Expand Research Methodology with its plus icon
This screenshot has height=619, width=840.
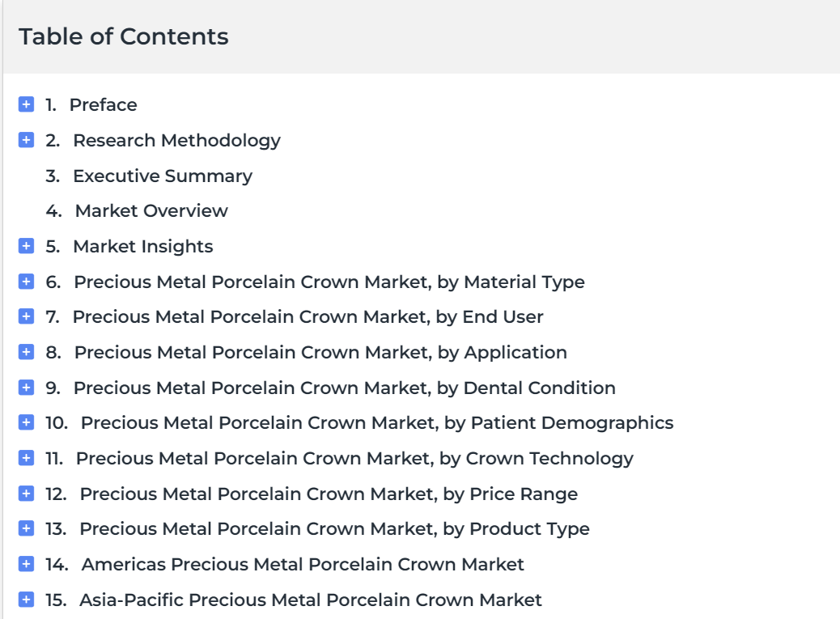26,140
